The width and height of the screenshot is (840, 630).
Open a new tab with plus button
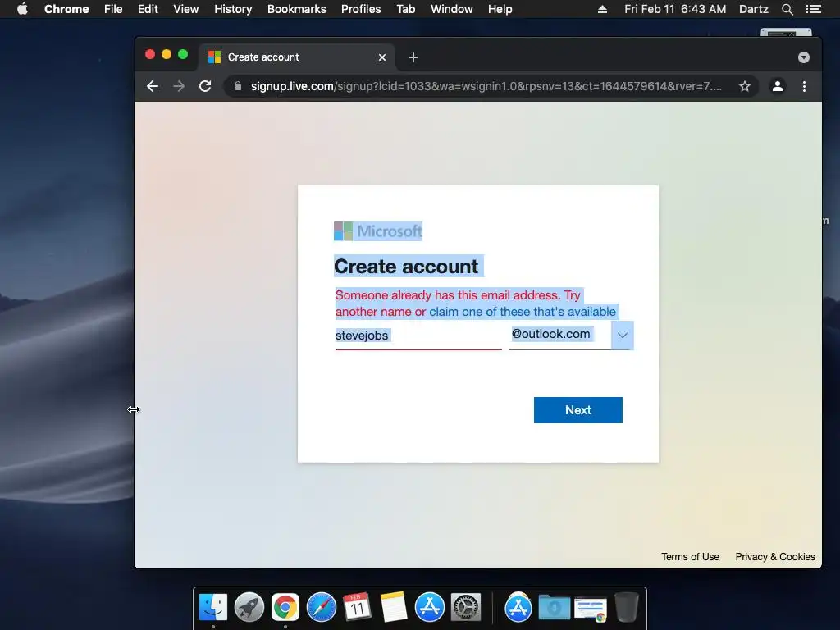click(413, 57)
